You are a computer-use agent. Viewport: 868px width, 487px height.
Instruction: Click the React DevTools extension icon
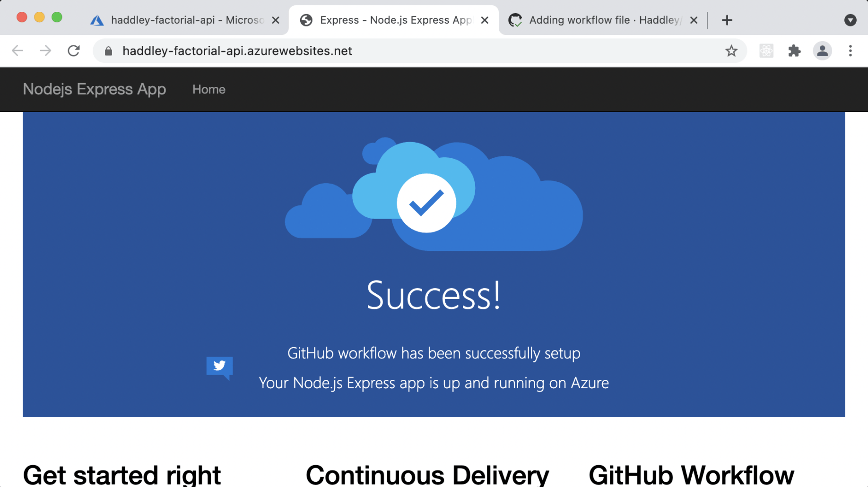click(x=766, y=51)
